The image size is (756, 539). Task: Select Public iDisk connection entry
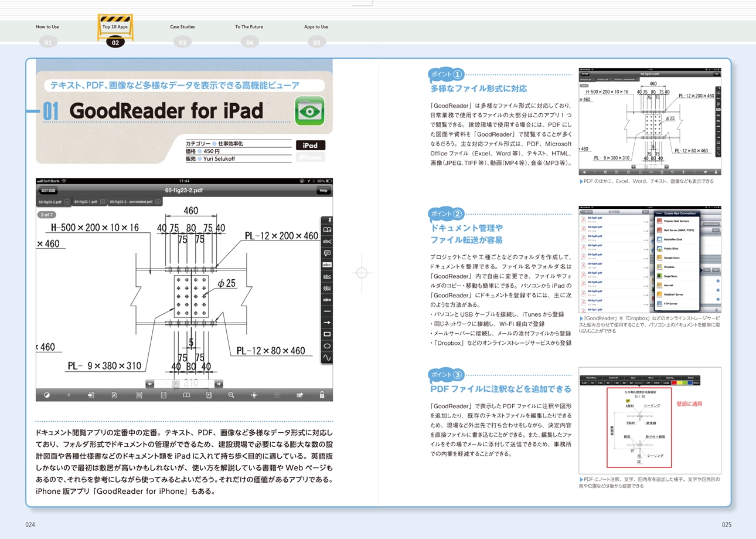pyautogui.click(x=677, y=249)
